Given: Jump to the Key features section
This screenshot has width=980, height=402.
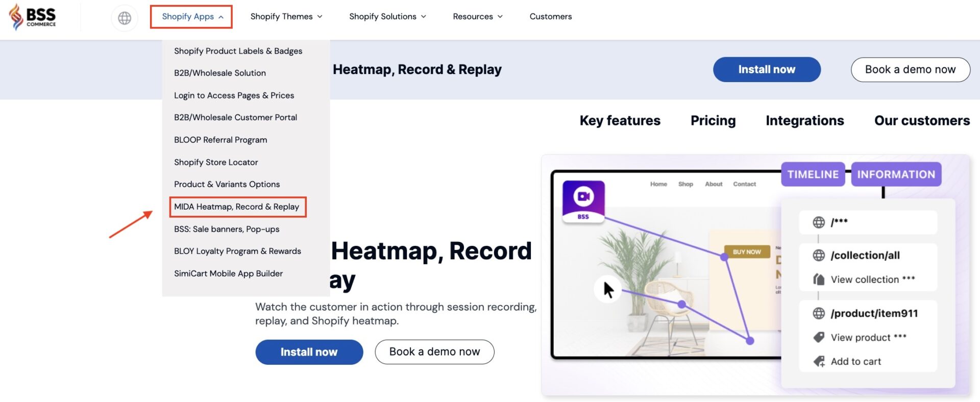Looking at the screenshot, I should [x=620, y=120].
